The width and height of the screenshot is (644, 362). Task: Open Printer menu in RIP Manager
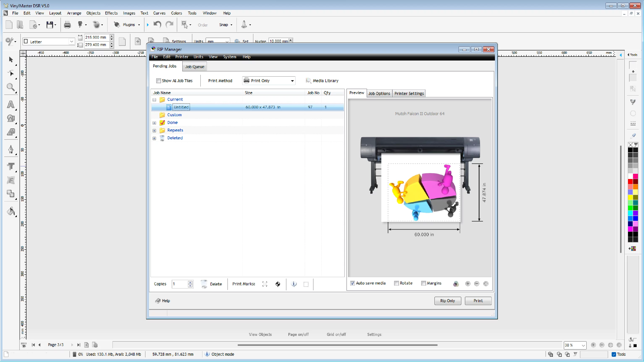tap(182, 57)
